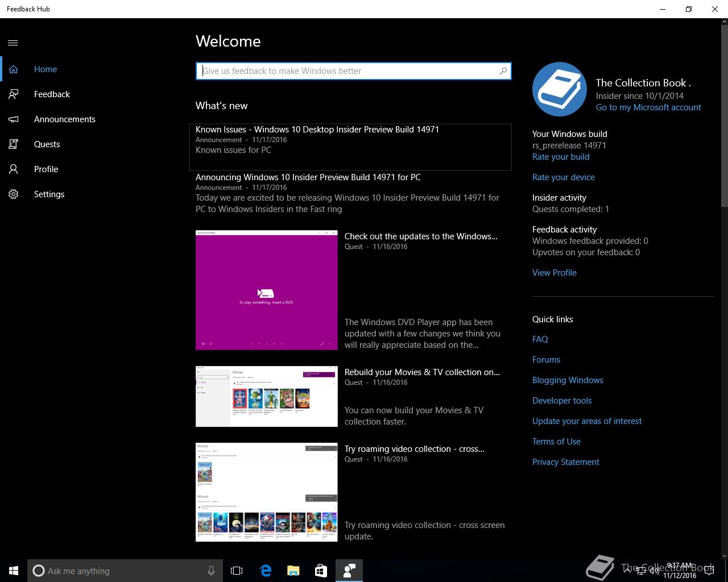Open Privacy Statement link

coord(566,462)
